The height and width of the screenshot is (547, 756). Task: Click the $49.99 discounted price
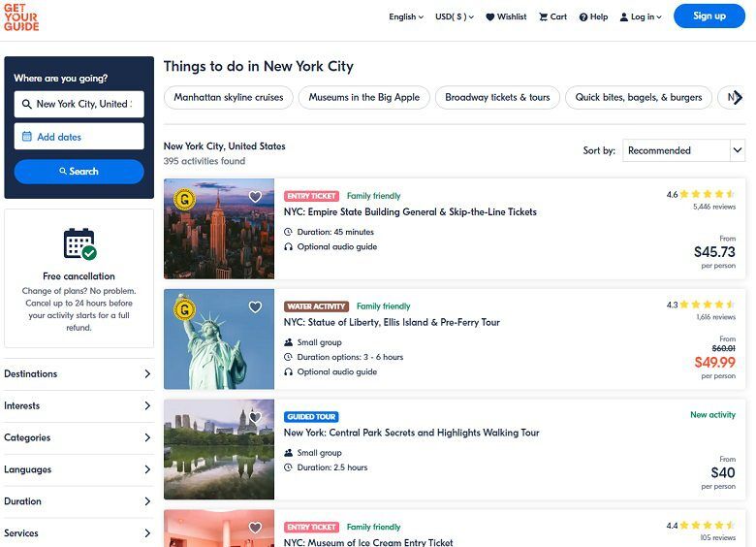click(x=714, y=363)
